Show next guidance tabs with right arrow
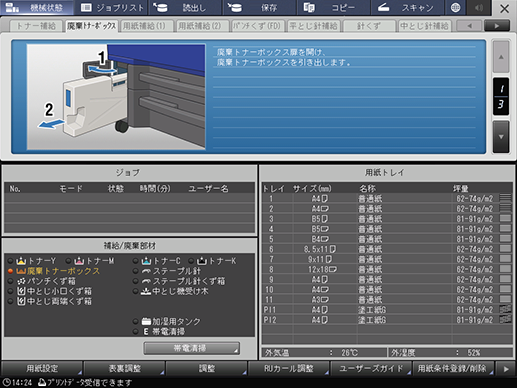The height and width of the screenshot is (388, 517). point(497,26)
